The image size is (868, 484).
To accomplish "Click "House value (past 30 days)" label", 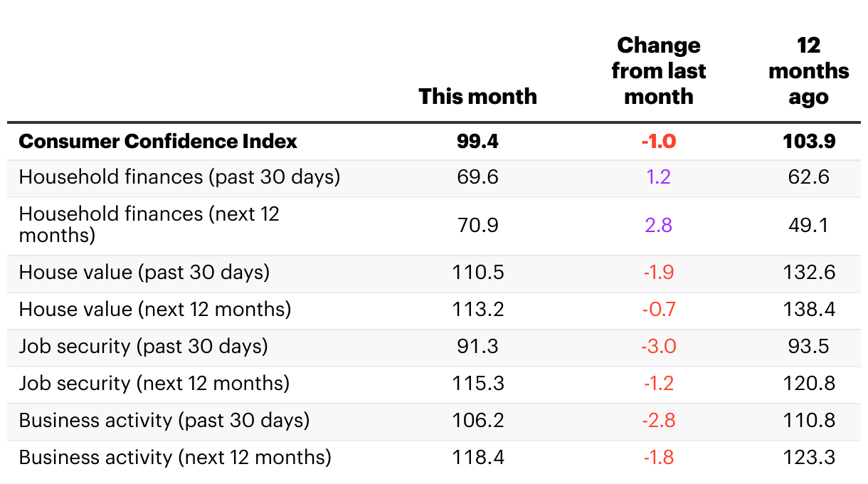I will (x=144, y=273).
